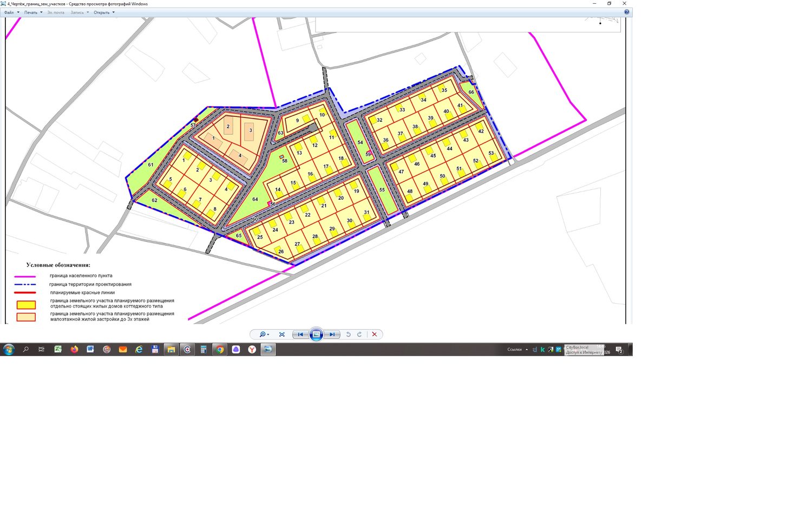The height and width of the screenshot is (505, 812).
Task: Click heading 'Условные обозначения:'
Action: pyautogui.click(x=58, y=265)
